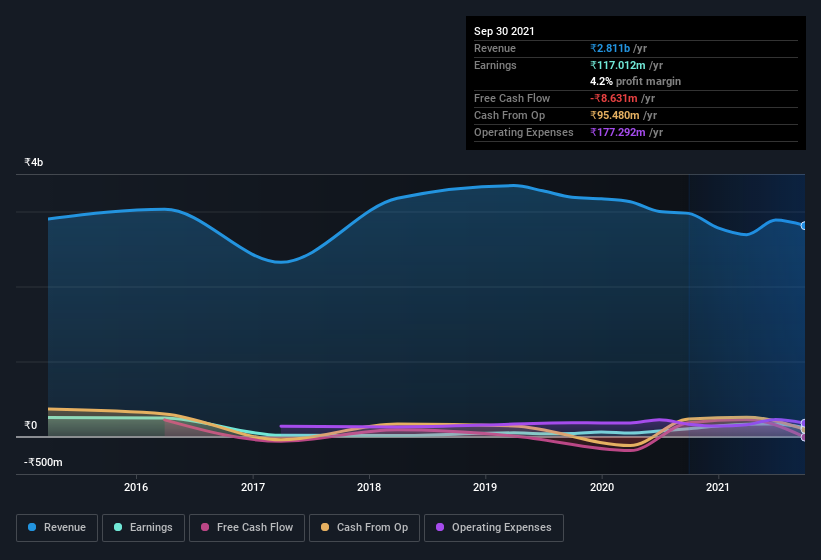
Task: Click the ₹117.012m earnings value
Action: 618,65
